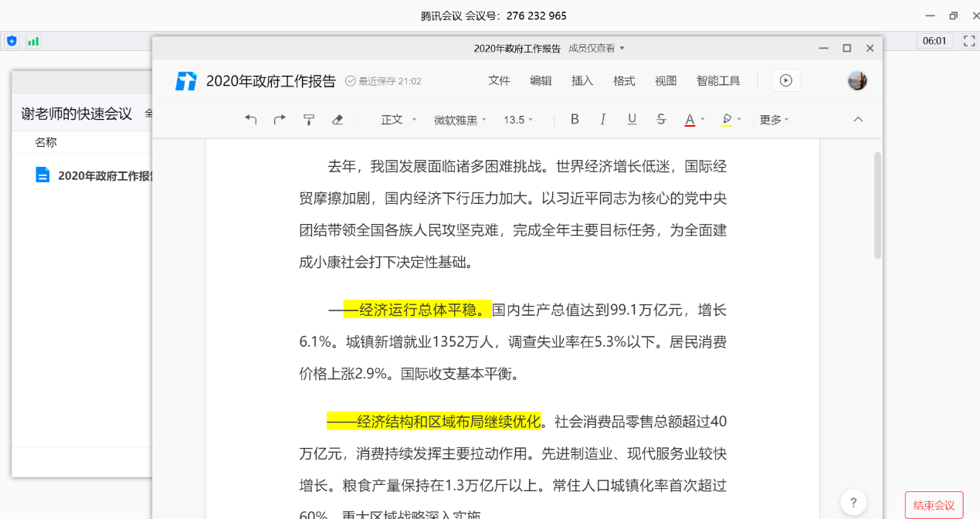Click the undo arrow icon
Image resolution: width=980 pixels, height=519 pixels.
251,120
